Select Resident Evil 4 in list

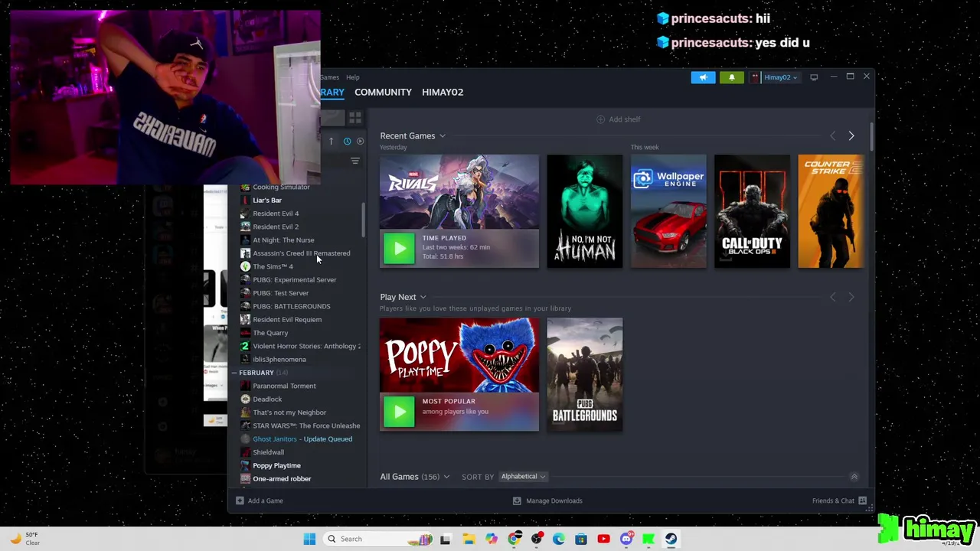pos(276,214)
